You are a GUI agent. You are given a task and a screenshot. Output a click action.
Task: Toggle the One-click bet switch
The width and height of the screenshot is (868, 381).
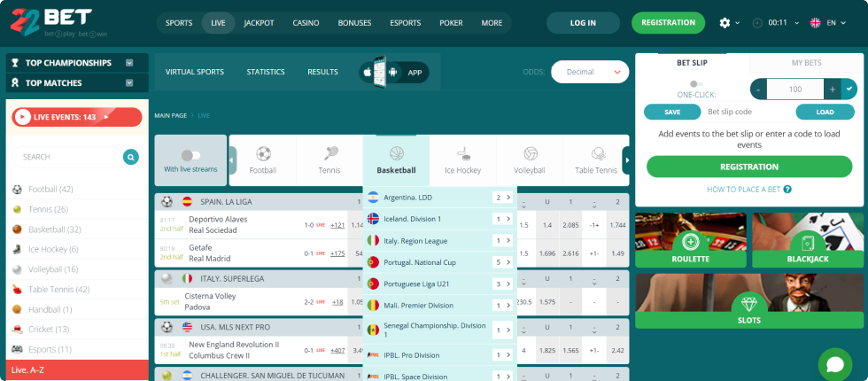point(696,83)
